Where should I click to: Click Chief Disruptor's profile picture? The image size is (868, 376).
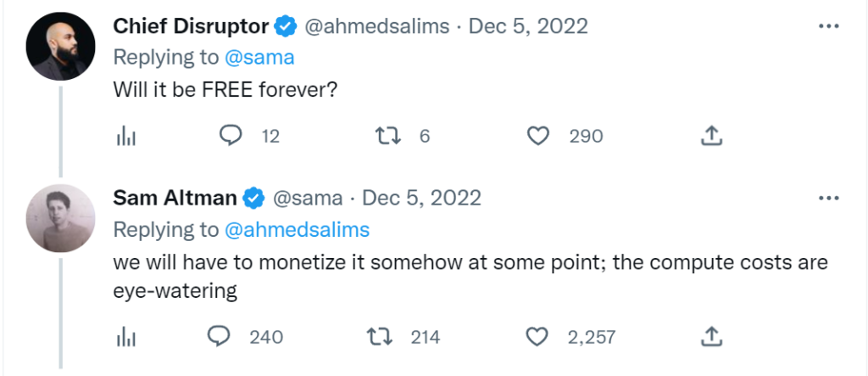pyautogui.click(x=60, y=48)
